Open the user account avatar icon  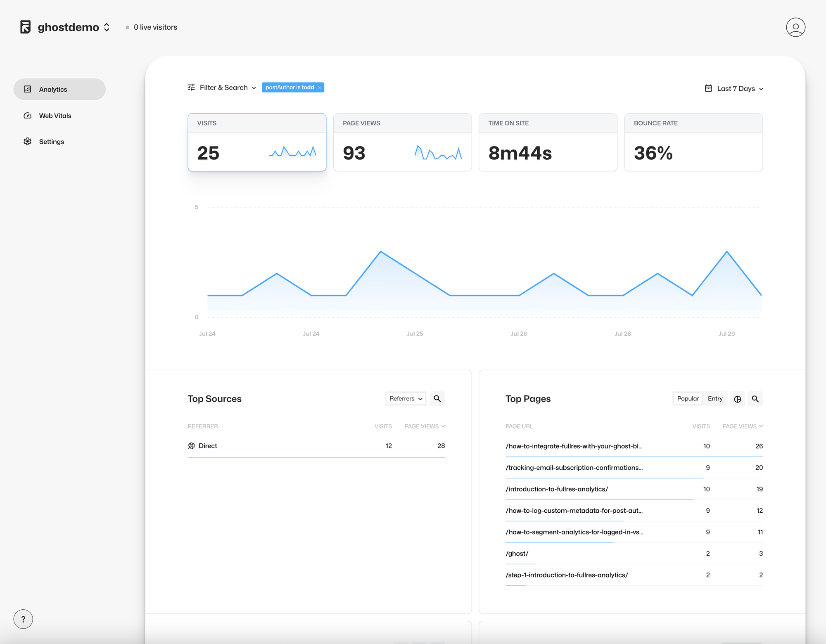coord(795,27)
